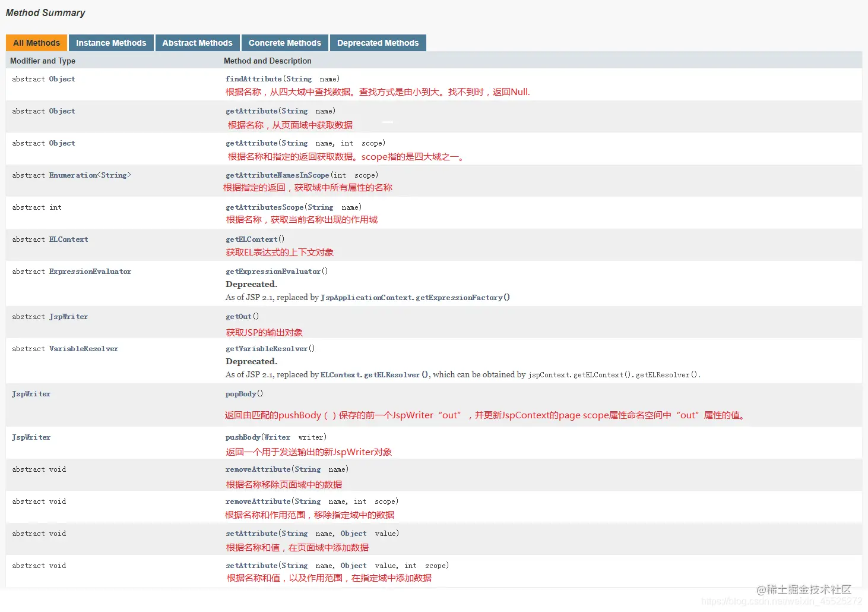The image size is (868, 612).
Task: Click Object parameter link in setAttribute with scope
Action: [353, 566]
